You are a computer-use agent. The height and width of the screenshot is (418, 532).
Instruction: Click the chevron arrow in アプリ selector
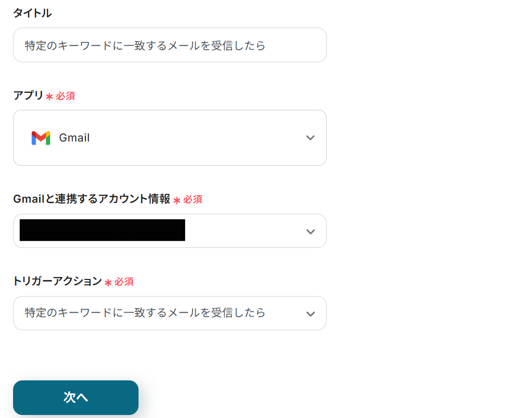pyautogui.click(x=310, y=138)
